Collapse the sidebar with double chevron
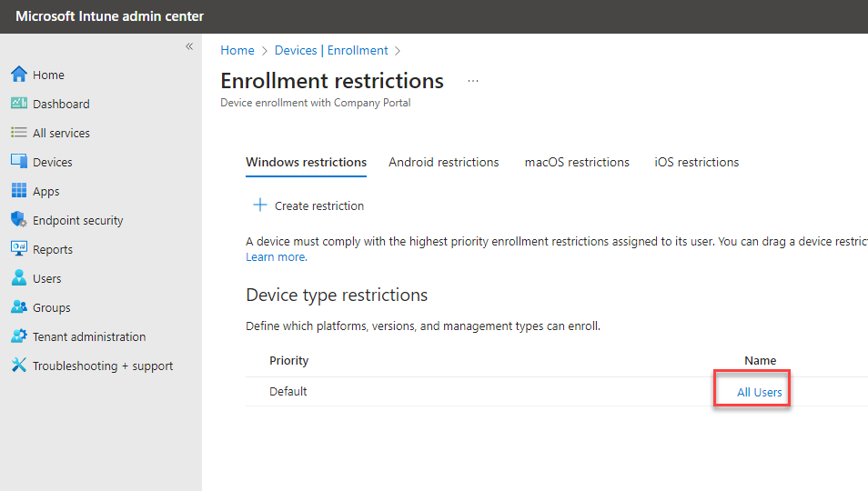 click(189, 46)
